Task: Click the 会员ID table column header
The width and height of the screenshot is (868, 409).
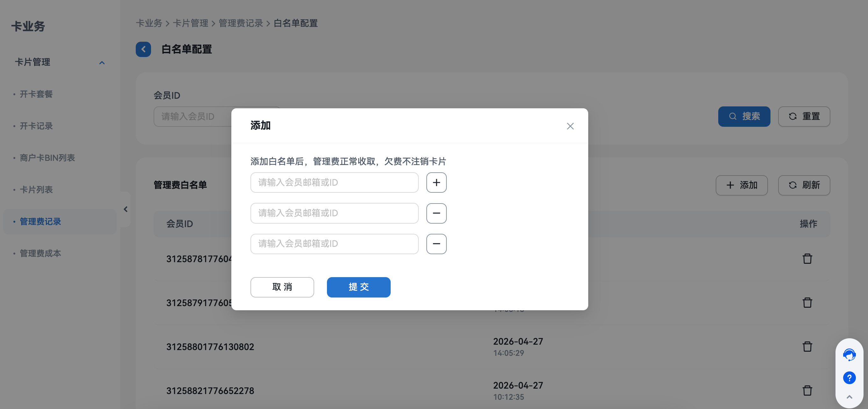Action: pos(179,224)
